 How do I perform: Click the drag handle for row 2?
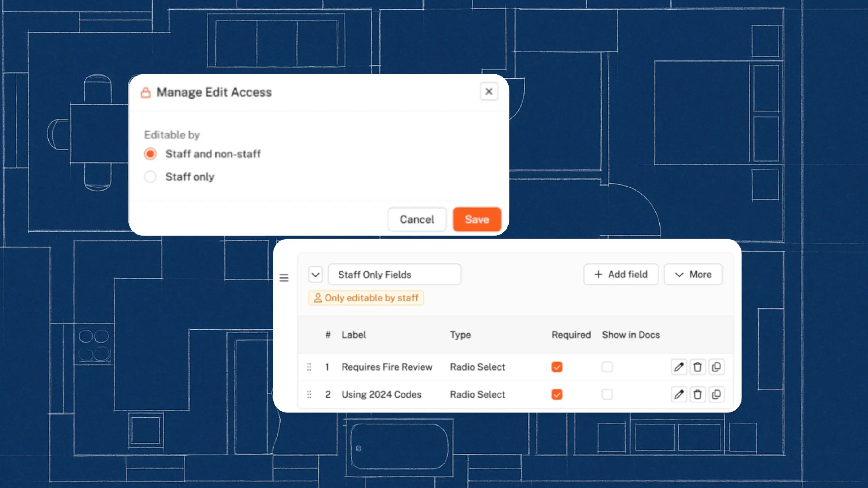309,394
